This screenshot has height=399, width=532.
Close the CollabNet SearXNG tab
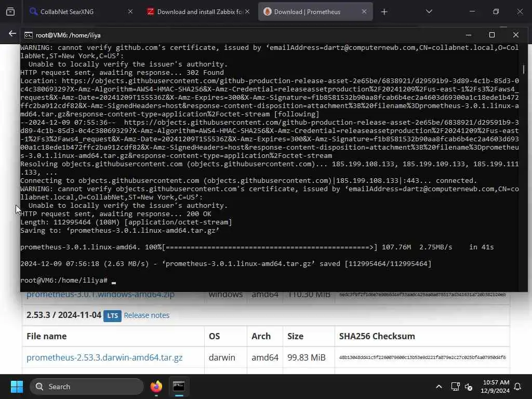(130, 12)
